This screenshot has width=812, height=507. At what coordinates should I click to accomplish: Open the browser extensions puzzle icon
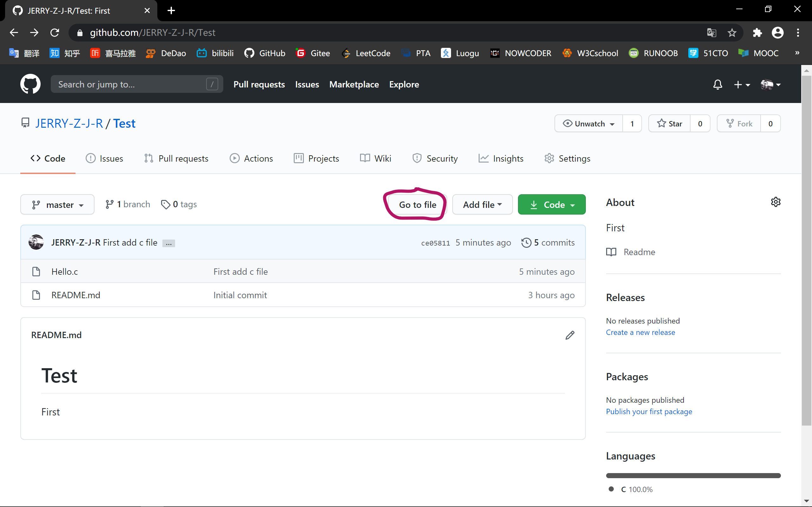tap(757, 33)
